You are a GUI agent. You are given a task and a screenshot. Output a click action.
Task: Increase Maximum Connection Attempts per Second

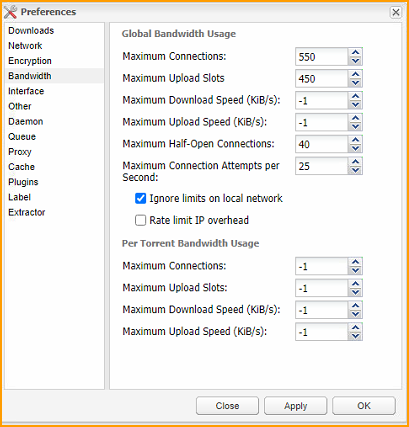click(355, 162)
